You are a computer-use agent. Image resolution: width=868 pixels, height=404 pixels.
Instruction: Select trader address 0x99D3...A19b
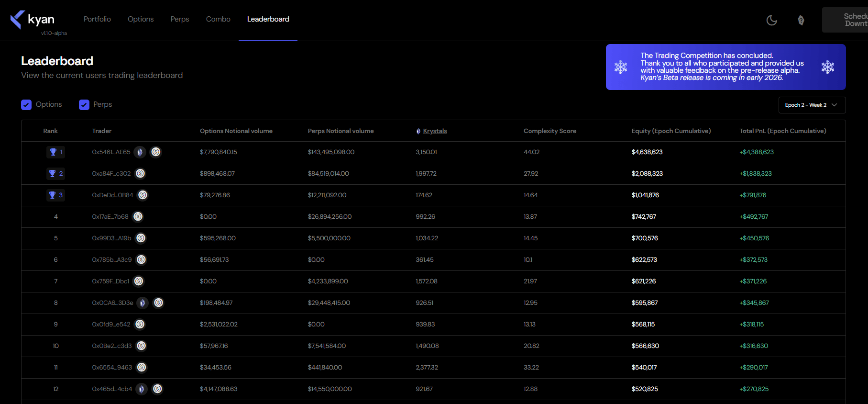[x=111, y=238]
